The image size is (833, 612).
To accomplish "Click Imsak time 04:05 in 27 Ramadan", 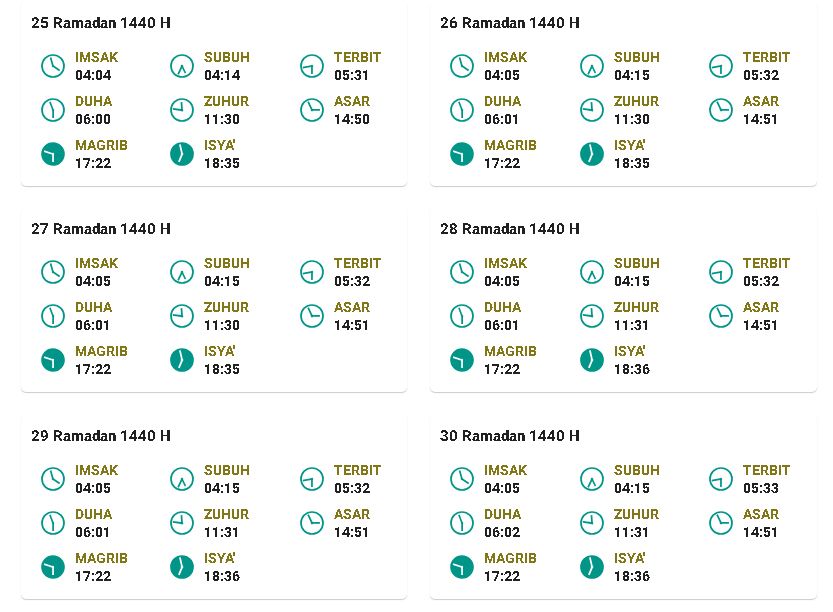I will [x=93, y=281].
